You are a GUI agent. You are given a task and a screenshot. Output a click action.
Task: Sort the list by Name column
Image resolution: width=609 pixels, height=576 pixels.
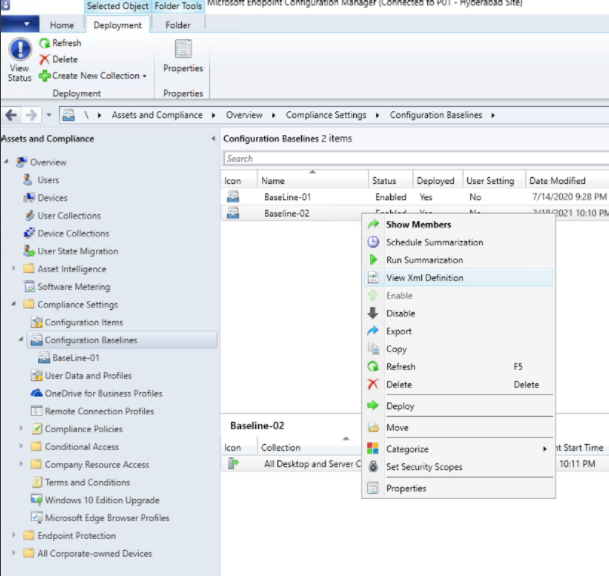pos(312,181)
